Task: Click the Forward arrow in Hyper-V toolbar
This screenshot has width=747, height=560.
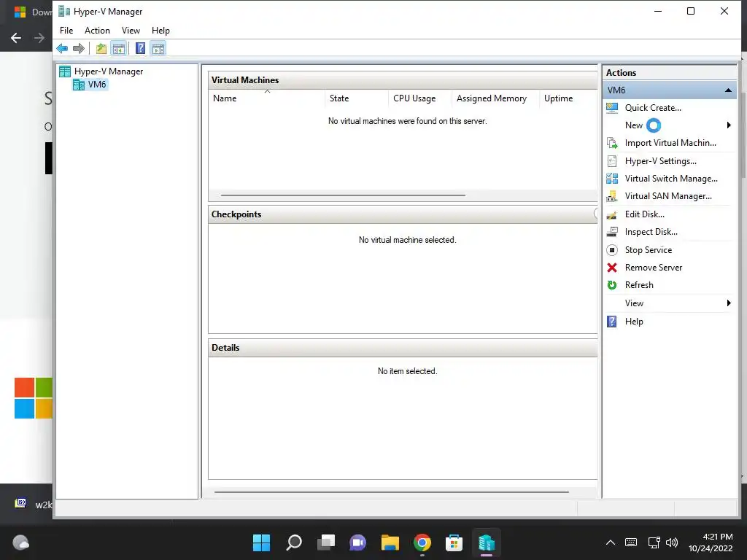Action: [x=79, y=48]
